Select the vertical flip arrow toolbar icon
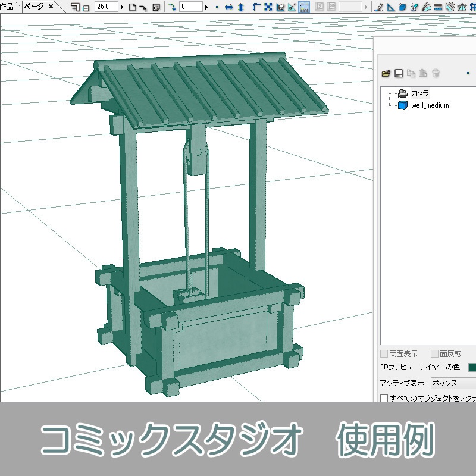This screenshot has width=476, height=476. point(241,7)
